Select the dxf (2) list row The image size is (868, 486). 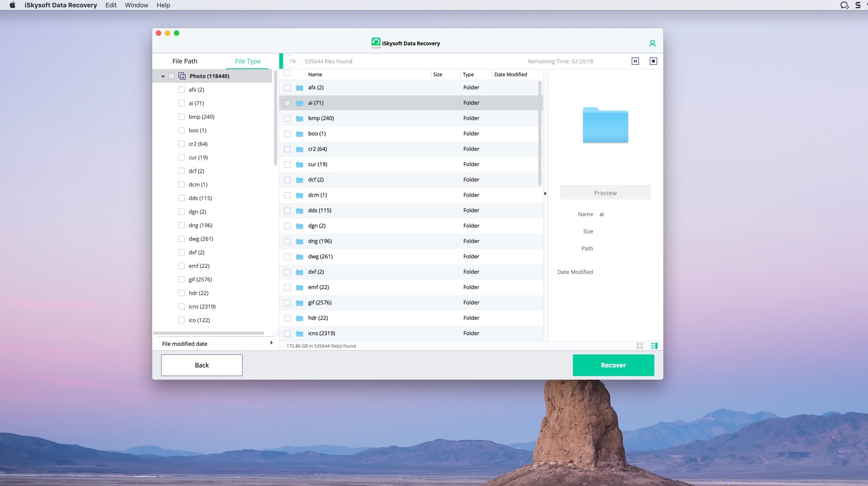point(411,272)
